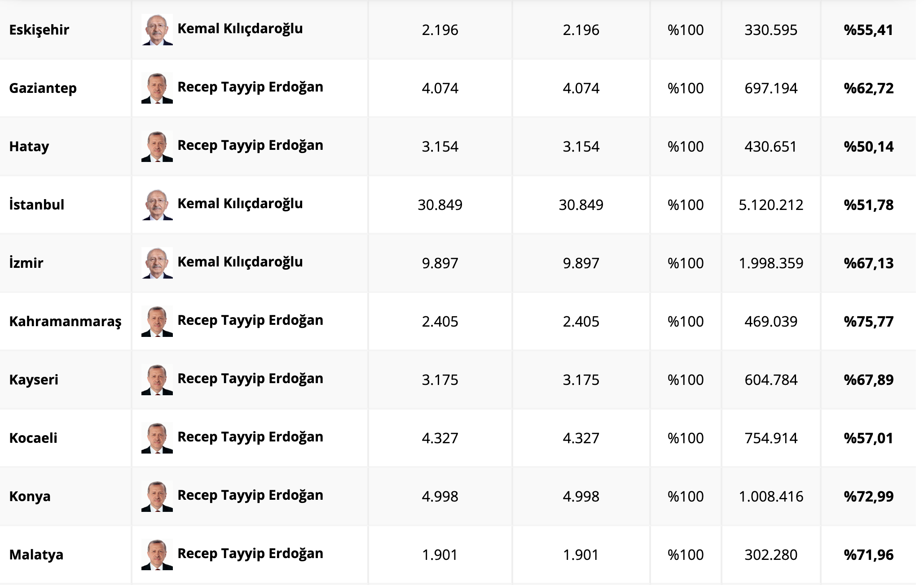Click the candidate photo in the Gaziantep row

point(157,88)
